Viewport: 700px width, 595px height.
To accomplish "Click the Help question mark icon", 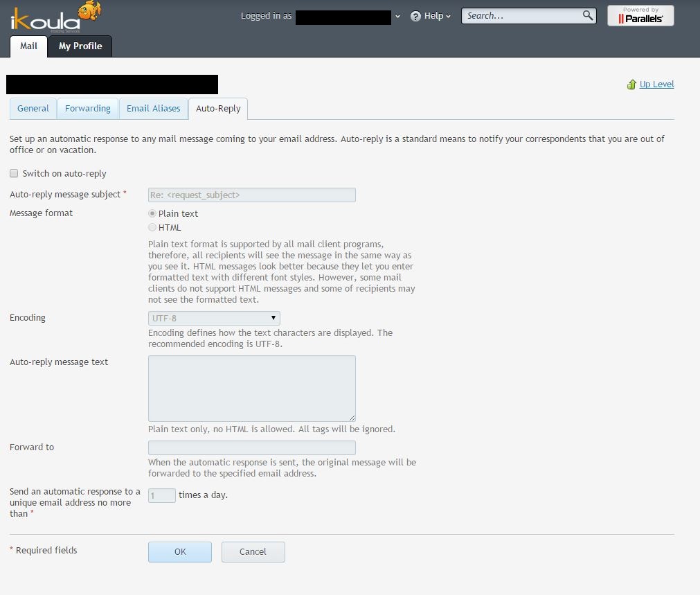I will point(415,16).
